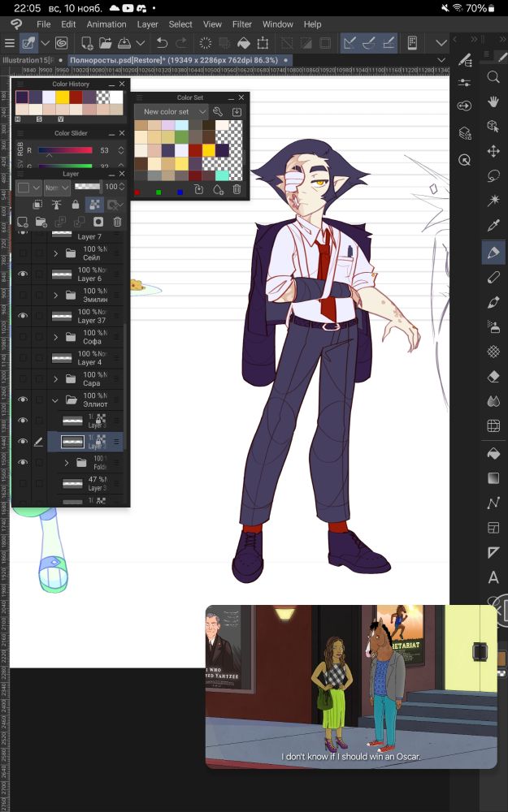Image resolution: width=508 pixels, height=812 pixels.
Task: Select the Fill bucket tool in tool palette
Action: point(493,453)
